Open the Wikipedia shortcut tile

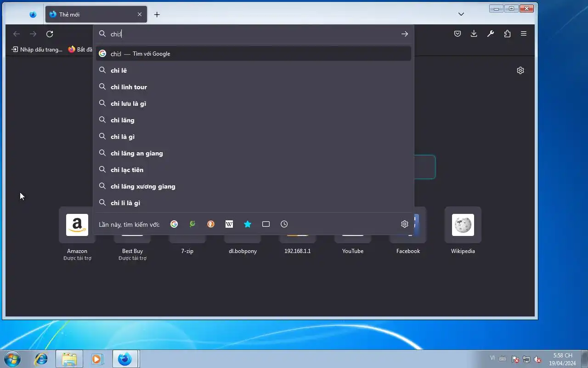(x=463, y=225)
